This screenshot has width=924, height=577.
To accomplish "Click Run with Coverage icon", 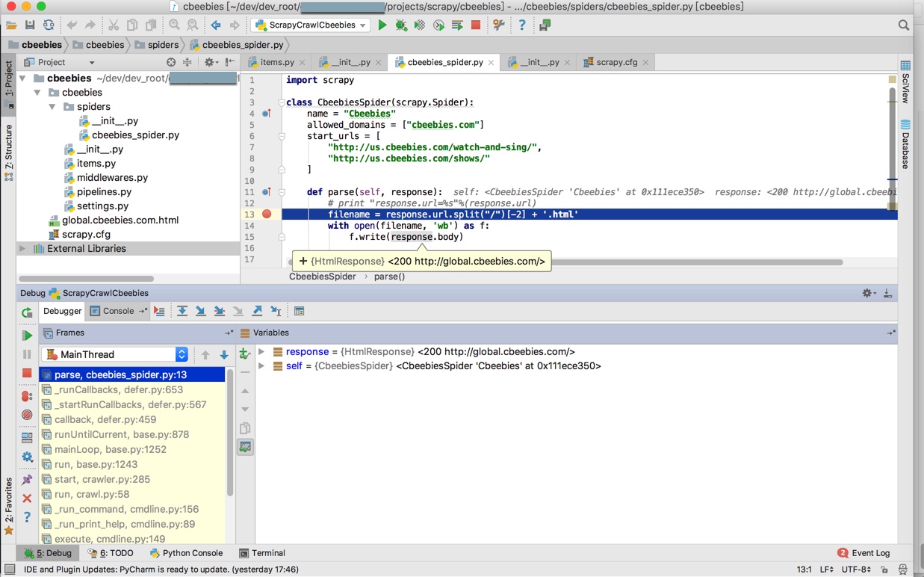I will (420, 25).
